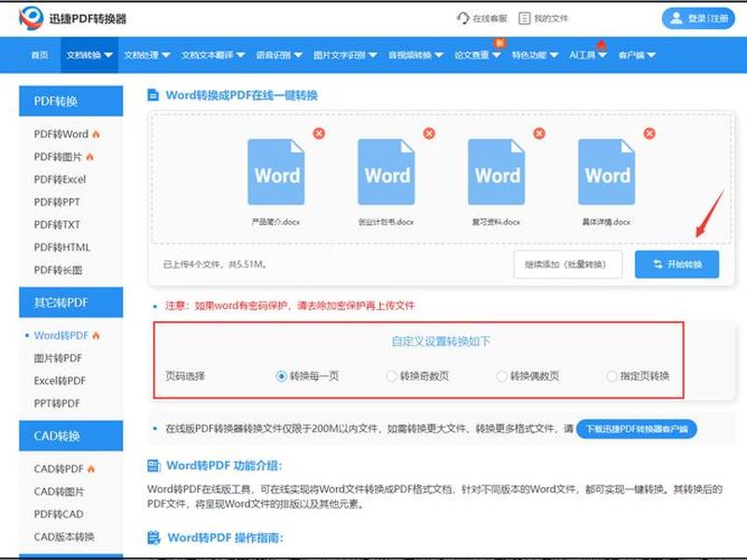Select 转换每一页 radio option
The width and height of the screenshot is (747, 560).
pos(281,376)
